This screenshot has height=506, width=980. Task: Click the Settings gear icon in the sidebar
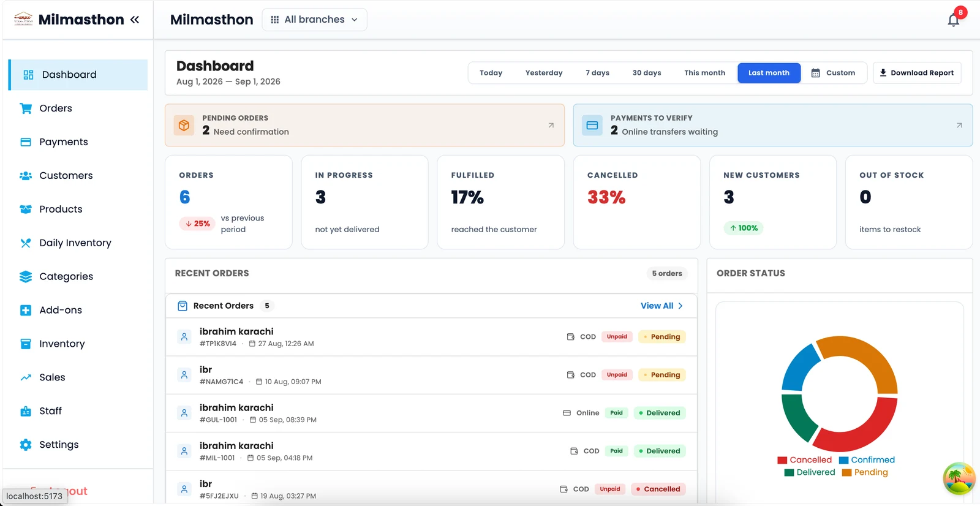point(26,445)
